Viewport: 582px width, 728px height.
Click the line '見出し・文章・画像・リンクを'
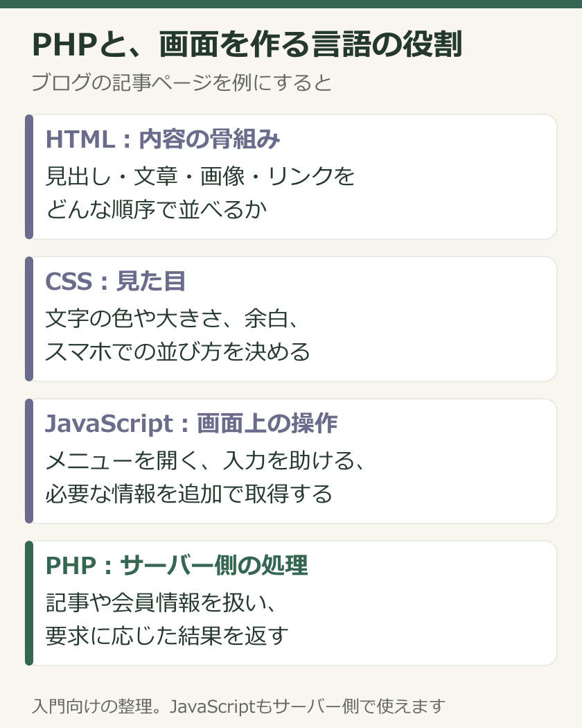(200, 176)
